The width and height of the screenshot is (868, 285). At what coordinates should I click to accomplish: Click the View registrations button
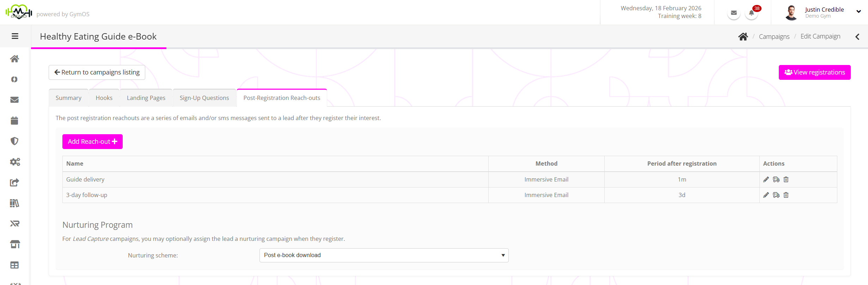click(x=814, y=72)
